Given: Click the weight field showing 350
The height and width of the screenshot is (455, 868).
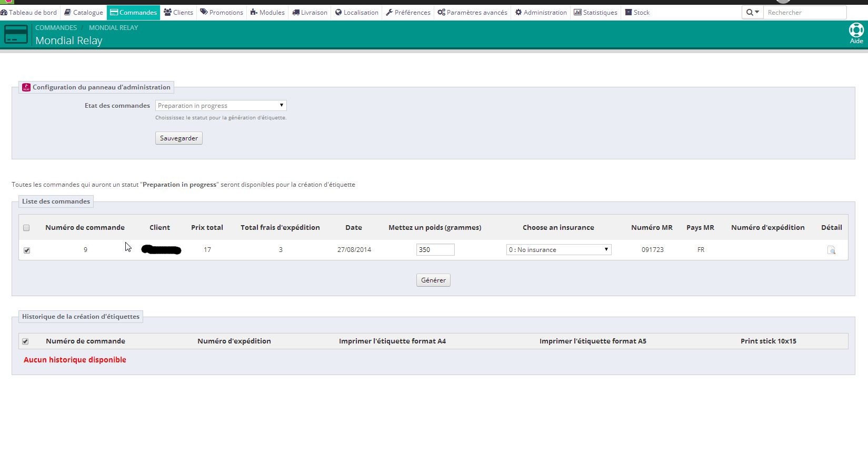Looking at the screenshot, I should [435, 249].
